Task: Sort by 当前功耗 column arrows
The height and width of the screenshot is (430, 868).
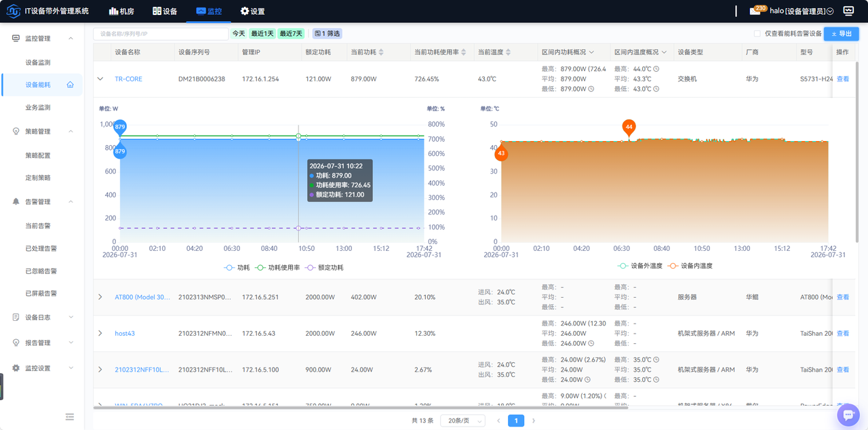Action: coord(381,52)
